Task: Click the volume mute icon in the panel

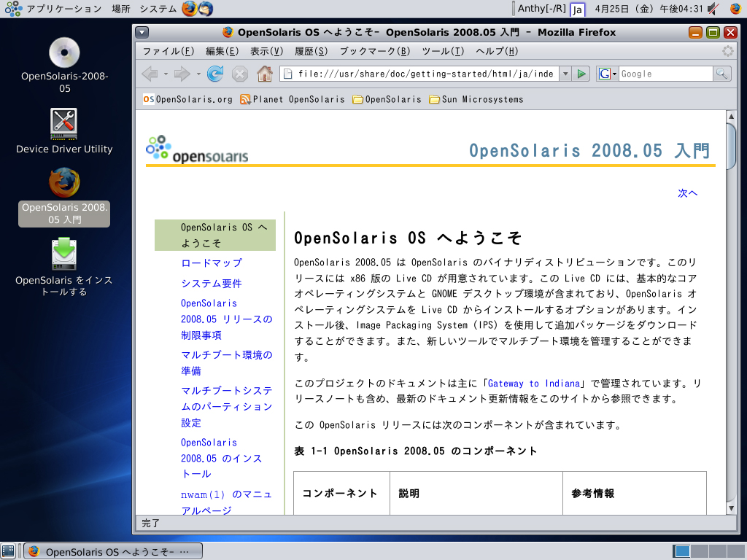Action: (713, 9)
